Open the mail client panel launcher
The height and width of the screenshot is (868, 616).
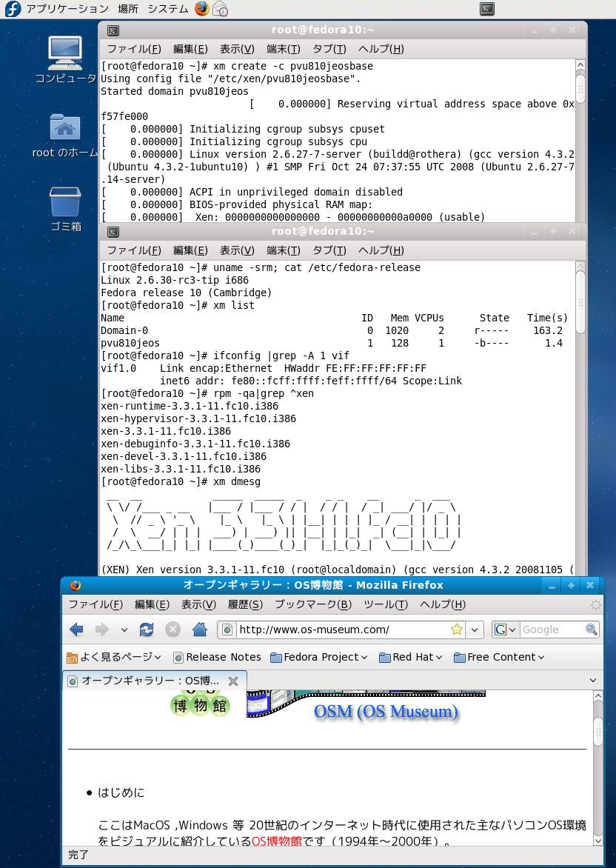point(221,8)
